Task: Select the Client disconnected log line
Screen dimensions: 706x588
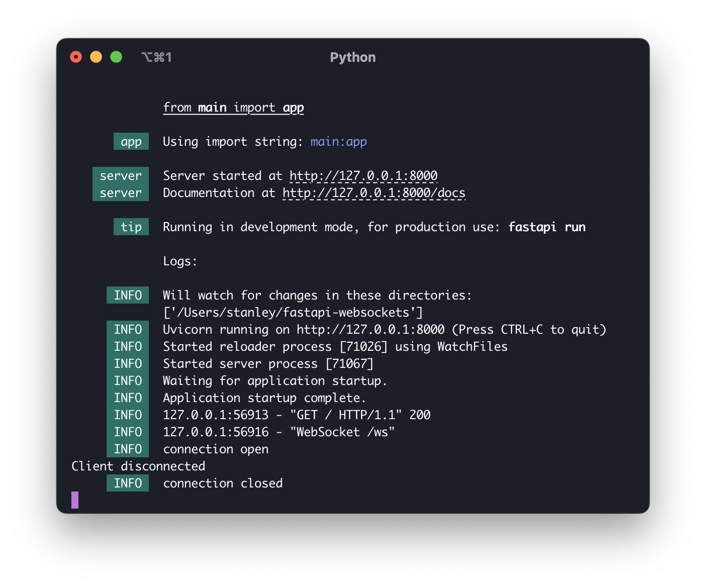Action: (138, 466)
